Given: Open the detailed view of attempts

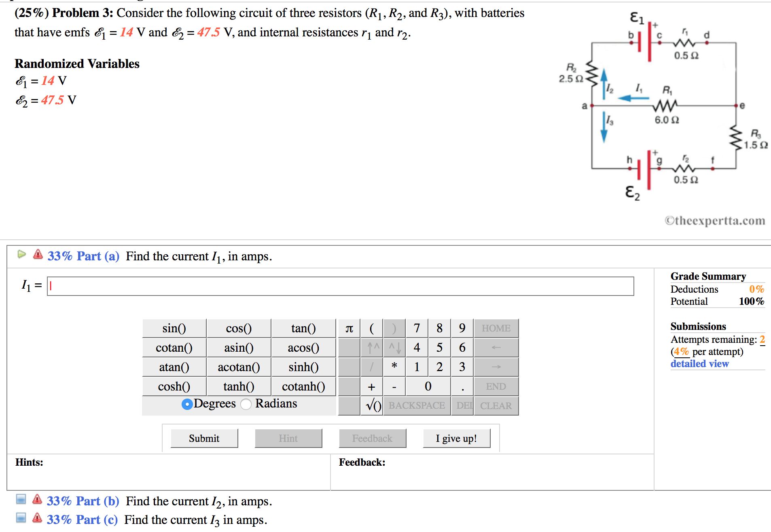Looking at the screenshot, I should pyautogui.click(x=699, y=363).
